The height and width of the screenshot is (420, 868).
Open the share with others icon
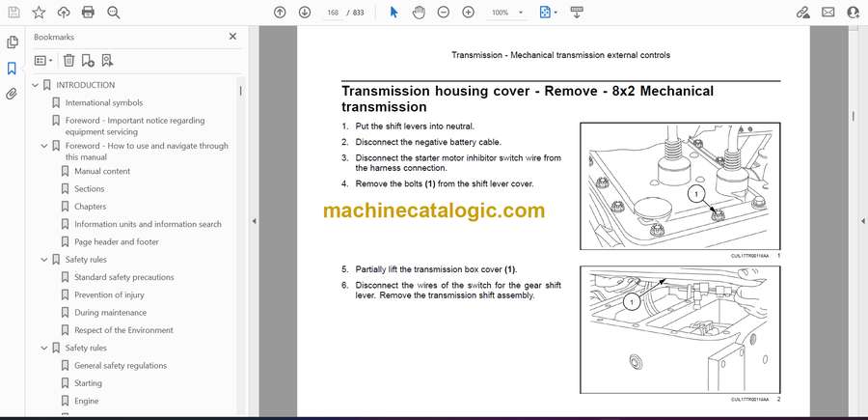(854, 13)
